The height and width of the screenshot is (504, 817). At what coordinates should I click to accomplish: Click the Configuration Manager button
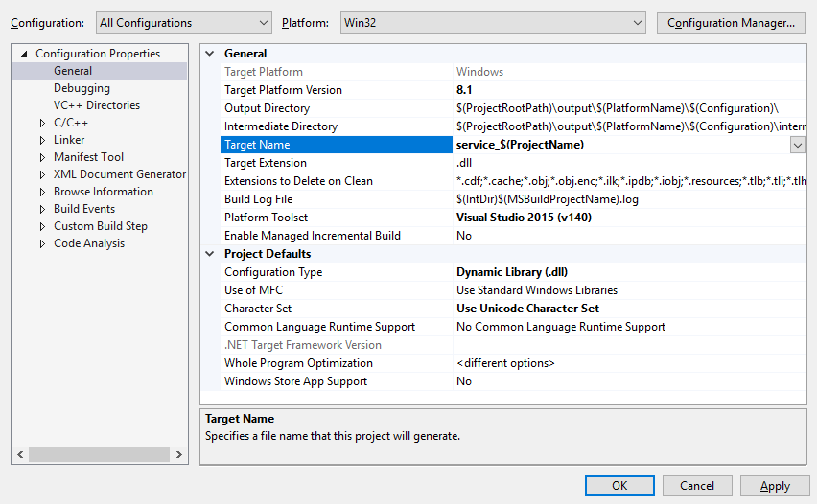coord(731,23)
